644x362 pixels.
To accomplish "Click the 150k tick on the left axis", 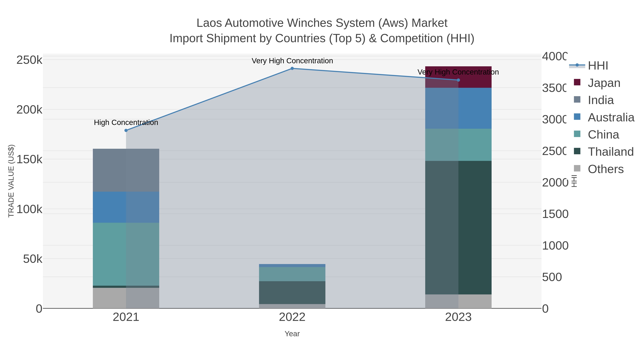I will (x=30, y=159).
